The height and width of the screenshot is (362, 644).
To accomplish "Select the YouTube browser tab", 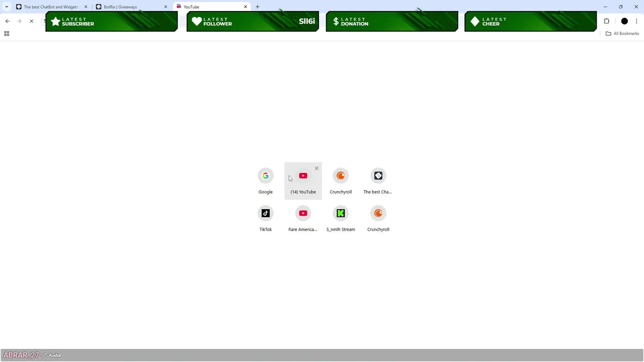I will click(211, 7).
